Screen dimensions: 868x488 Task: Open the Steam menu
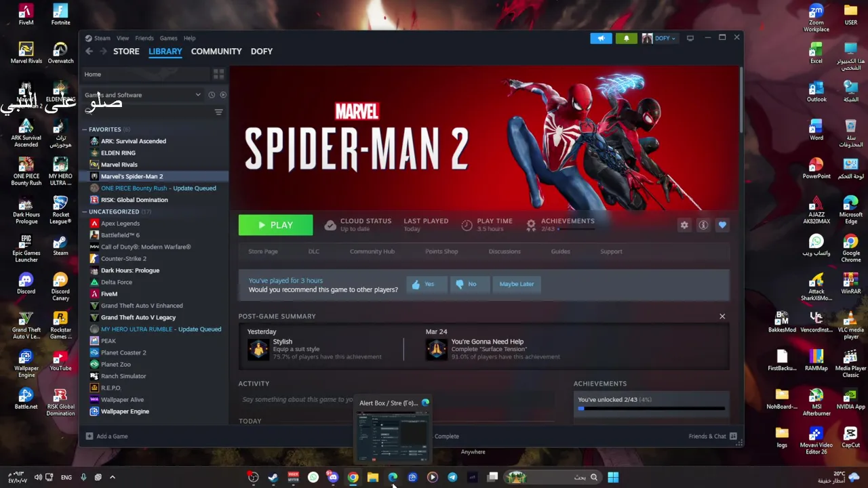102,38
